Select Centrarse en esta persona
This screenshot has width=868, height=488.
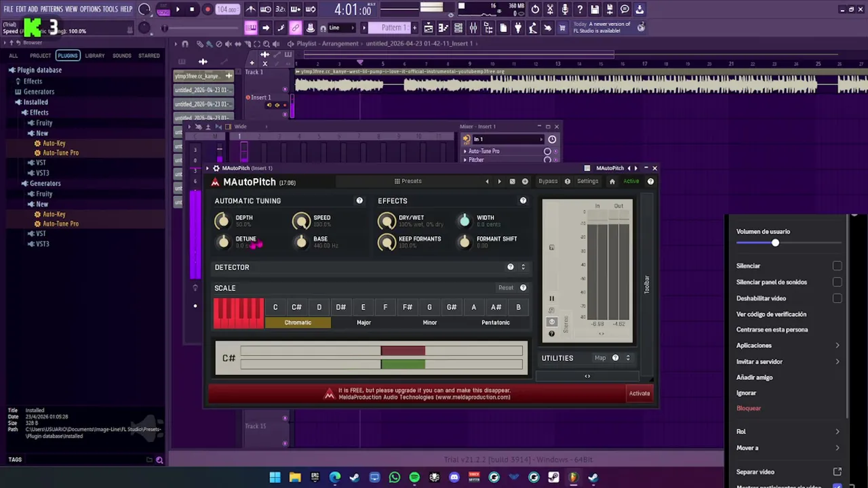(x=772, y=329)
